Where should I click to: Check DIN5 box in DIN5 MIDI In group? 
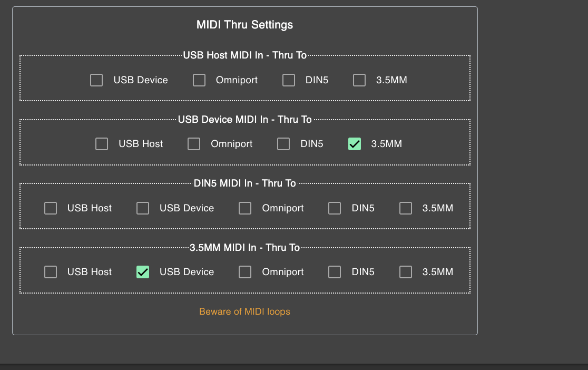[x=335, y=208]
